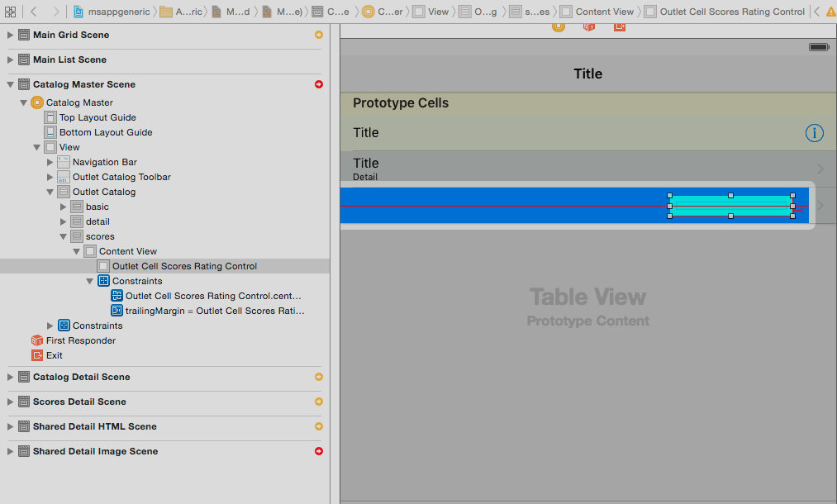Click the cyan rating control on the canvas
The height and width of the screenshot is (504, 837).
click(730, 207)
